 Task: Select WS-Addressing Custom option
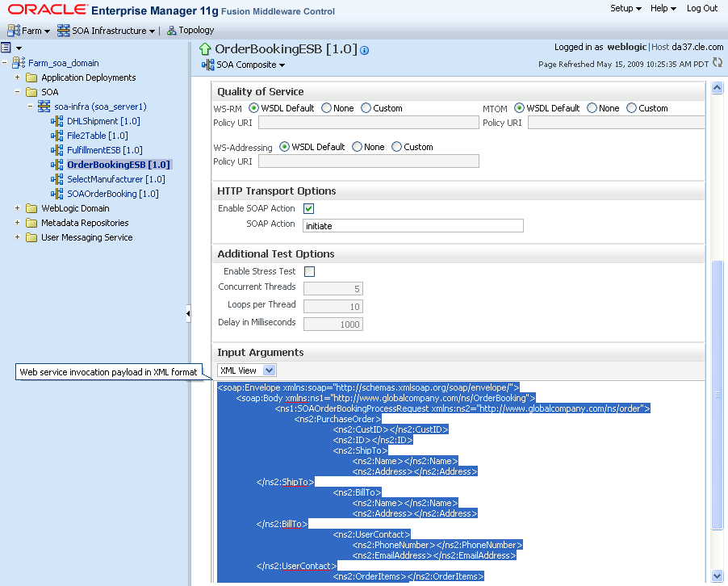click(x=396, y=147)
